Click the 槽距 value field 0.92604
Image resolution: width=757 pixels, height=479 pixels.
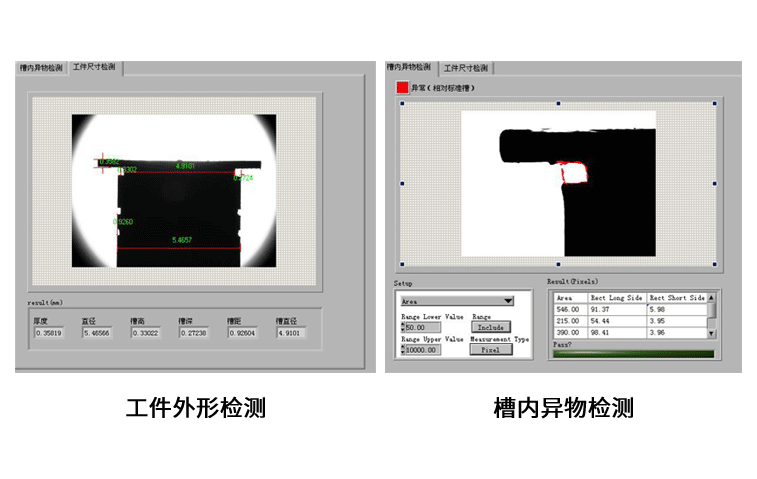pos(242,333)
